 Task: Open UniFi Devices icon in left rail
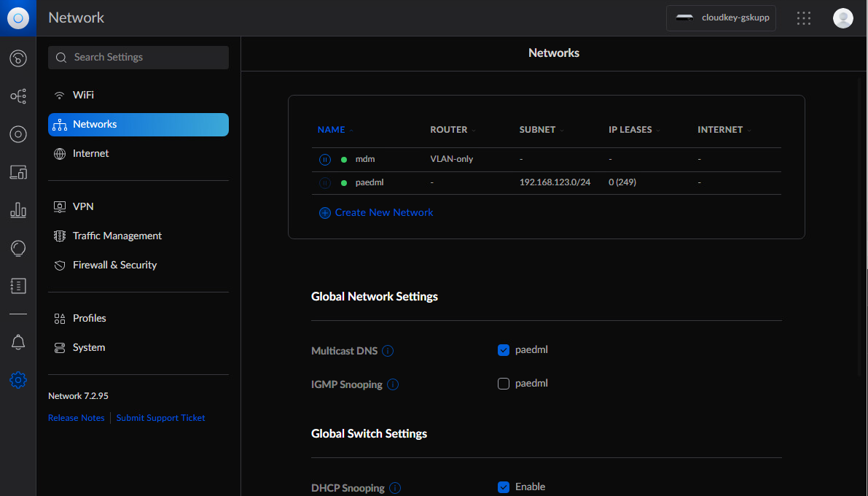(18, 134)
